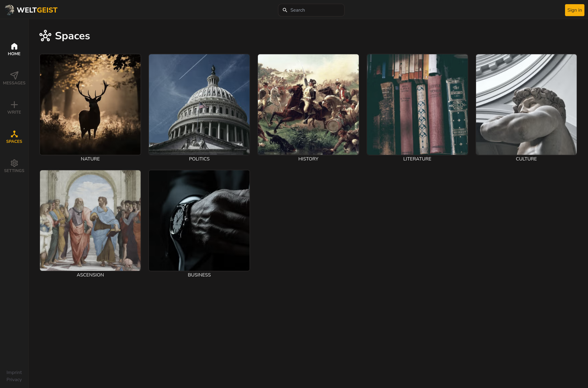This screenshot has height=388, width=588.
Task: Open the Nature space deer thumbnail
Action: pyautogui.click(x=90, y=104)
